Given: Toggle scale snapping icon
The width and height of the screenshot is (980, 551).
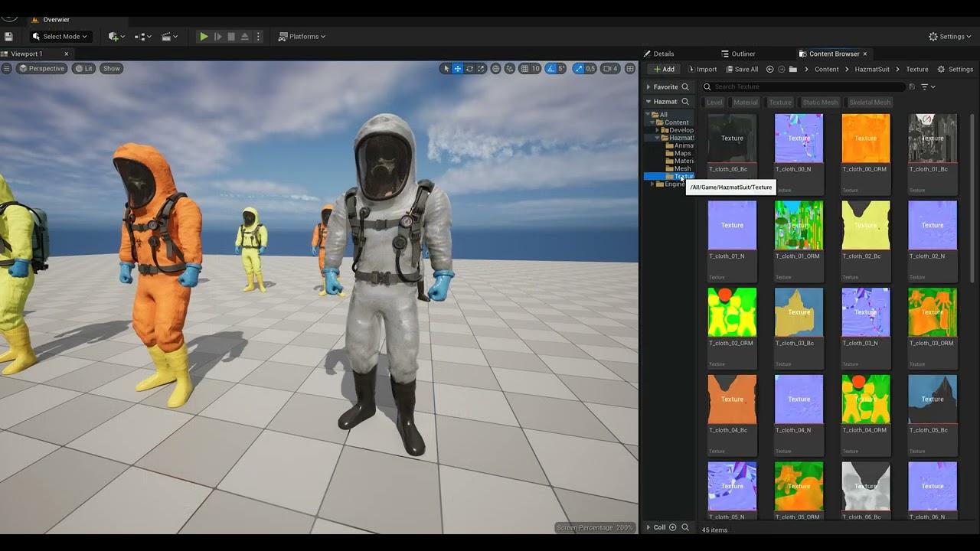Looking at the screenshot, I should [x=580, y=68].
